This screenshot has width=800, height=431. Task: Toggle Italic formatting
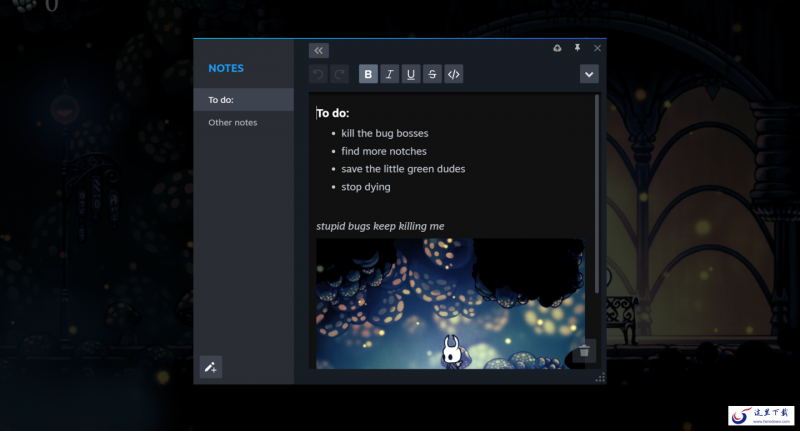(x=389, y=74)
